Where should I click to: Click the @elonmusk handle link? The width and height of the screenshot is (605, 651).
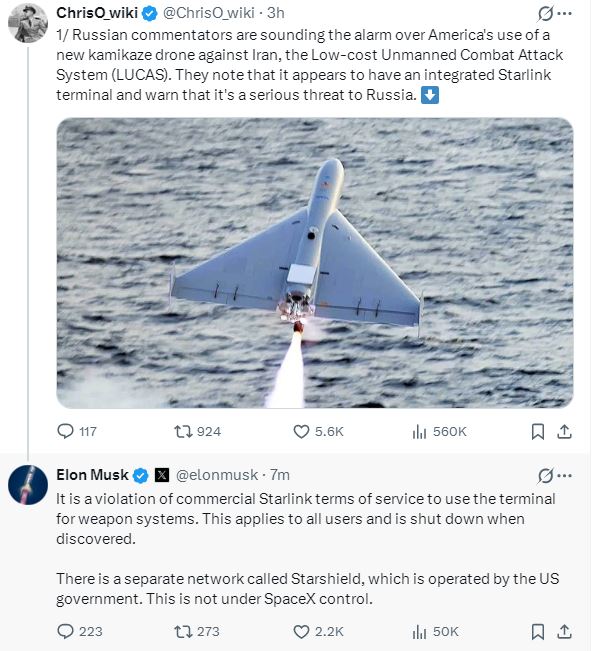pyautogui.click(x=217, y=474)
